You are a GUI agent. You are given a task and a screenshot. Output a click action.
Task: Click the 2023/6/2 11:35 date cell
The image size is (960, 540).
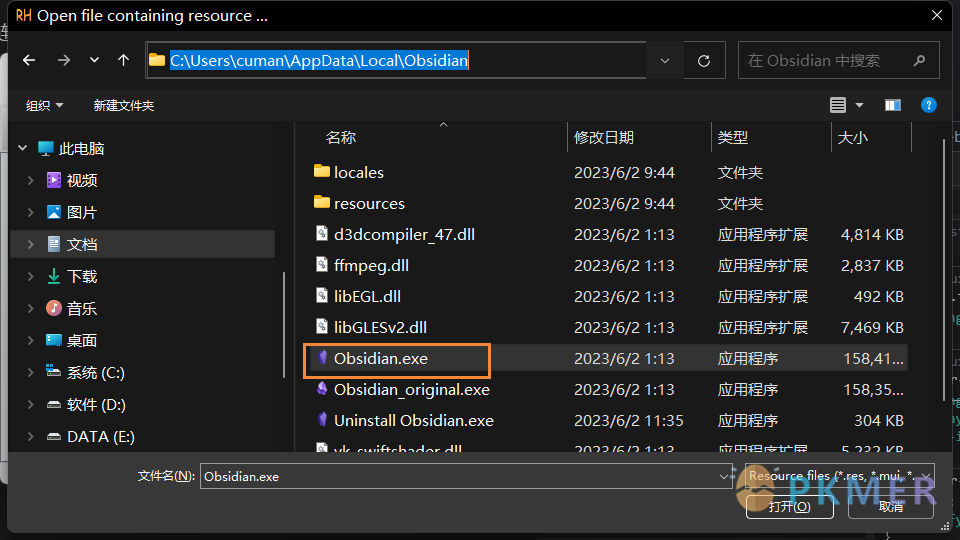(628, 421)
